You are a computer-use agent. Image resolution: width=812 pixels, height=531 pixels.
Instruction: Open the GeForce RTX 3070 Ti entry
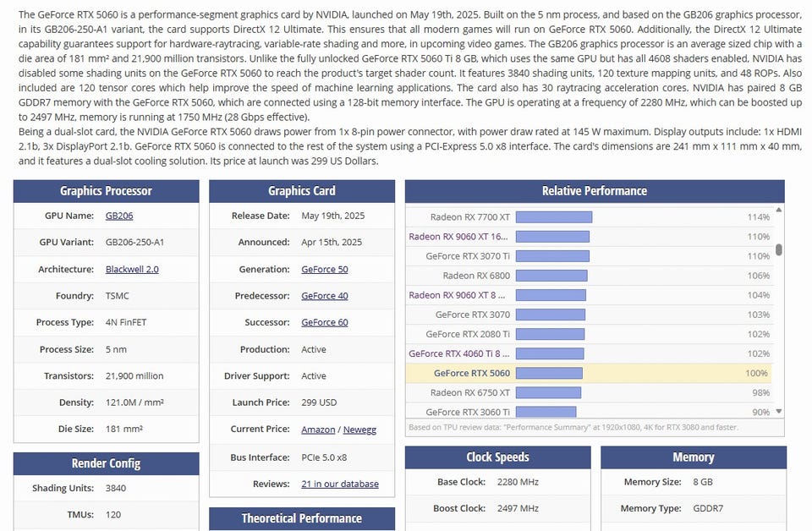coord(468,256)
